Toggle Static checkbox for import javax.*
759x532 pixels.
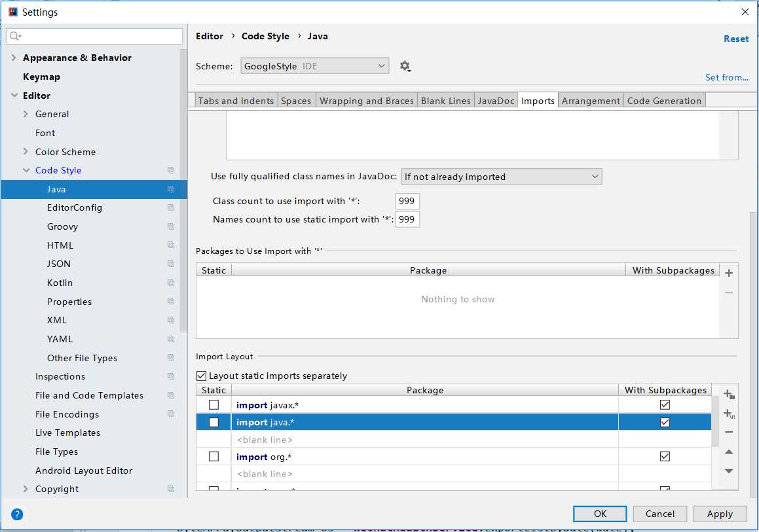point(213,405)
